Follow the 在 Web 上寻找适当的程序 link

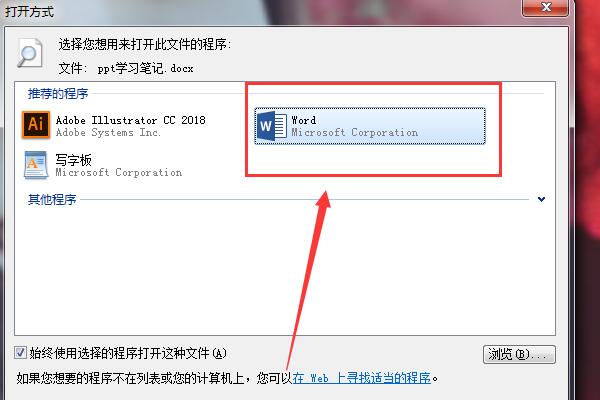tap(362, 379)
